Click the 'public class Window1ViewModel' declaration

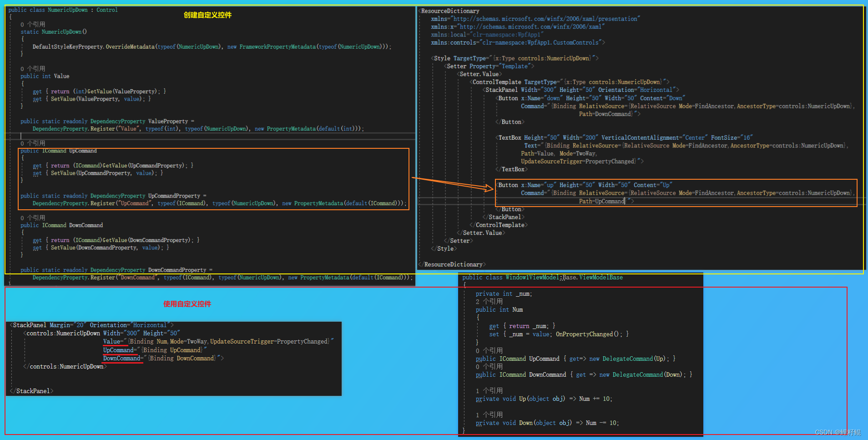click(x=543, y=278)
